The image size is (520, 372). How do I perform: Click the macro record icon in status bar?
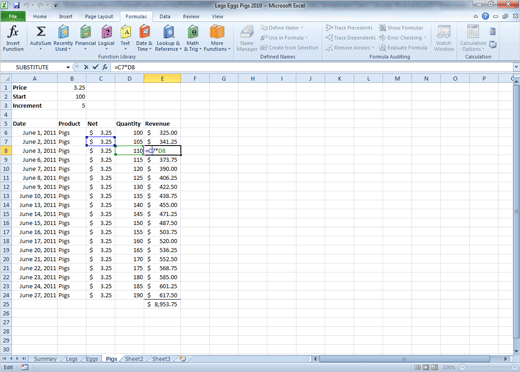(x=25, y=367)
